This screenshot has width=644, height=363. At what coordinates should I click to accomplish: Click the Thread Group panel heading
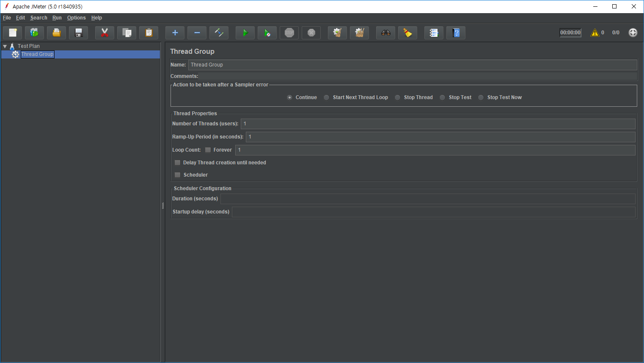[x=192, y=51]
